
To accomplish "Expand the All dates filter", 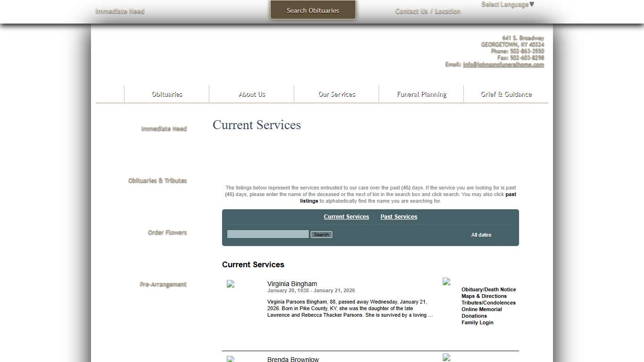I will coord(481,235).
